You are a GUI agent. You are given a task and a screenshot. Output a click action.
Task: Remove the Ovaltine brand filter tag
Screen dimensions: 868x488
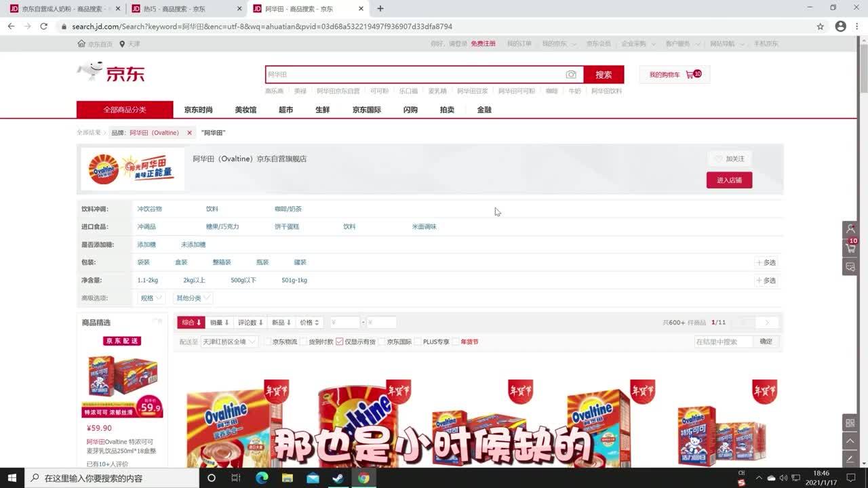[189, 133]
